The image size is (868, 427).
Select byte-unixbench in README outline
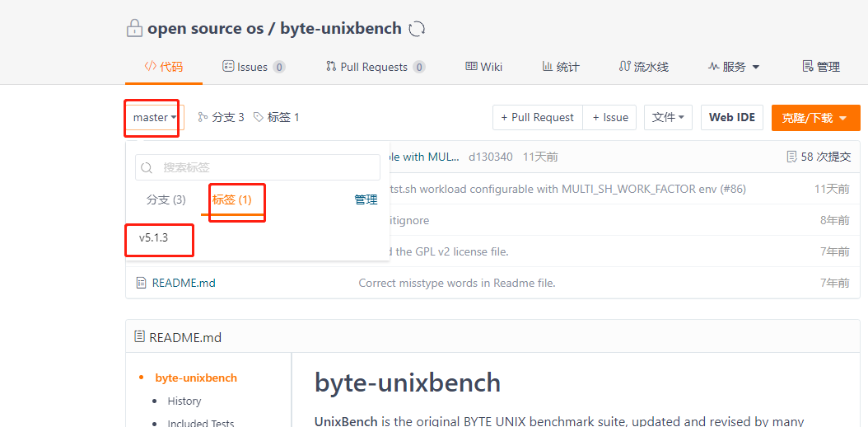196,378
